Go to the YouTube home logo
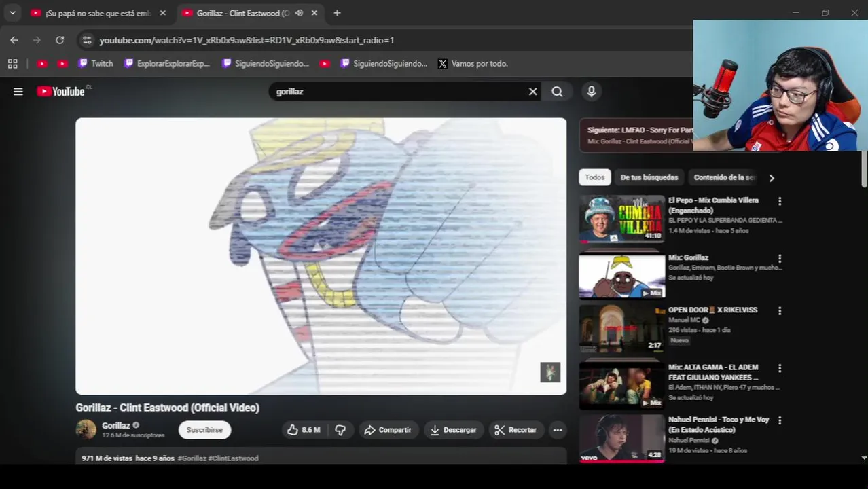This screenshot has width=868, height=489. tap(61, 91)
